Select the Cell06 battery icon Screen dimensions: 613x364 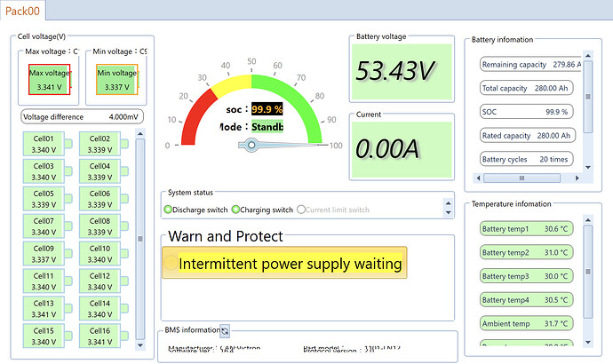click(104, 199)
